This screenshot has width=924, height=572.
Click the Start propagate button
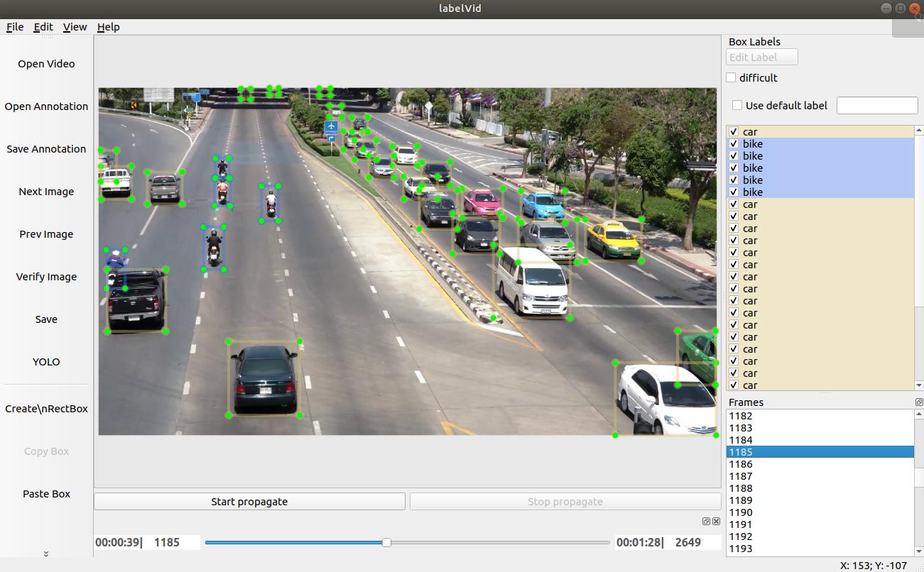(249, 502)
